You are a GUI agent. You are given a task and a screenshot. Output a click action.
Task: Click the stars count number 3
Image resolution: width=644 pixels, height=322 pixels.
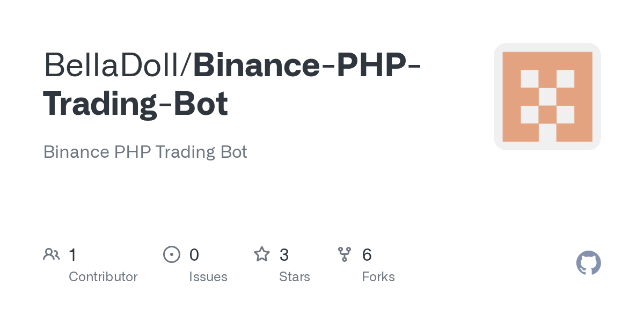(284, 254)
